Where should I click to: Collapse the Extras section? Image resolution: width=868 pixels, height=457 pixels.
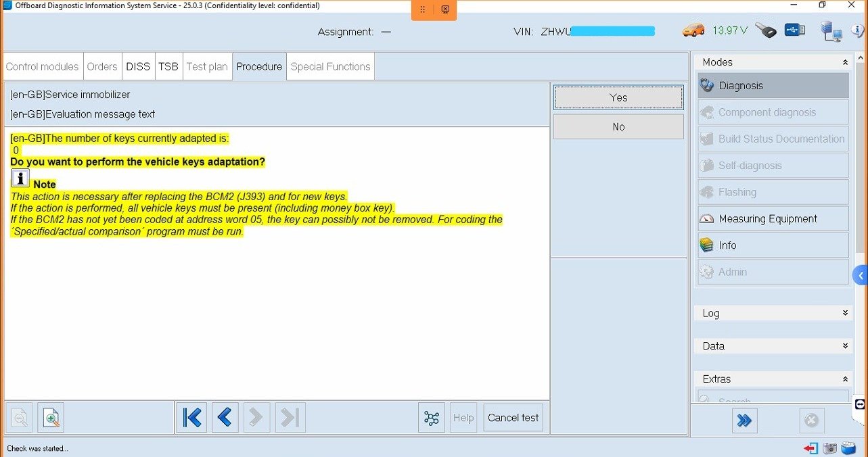[x=845, y=379]
